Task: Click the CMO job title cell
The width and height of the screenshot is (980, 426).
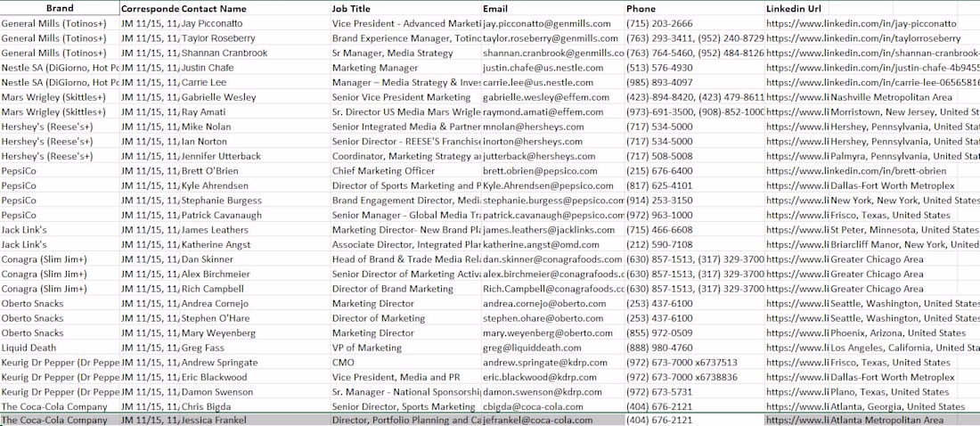Action: coord(405,363)
